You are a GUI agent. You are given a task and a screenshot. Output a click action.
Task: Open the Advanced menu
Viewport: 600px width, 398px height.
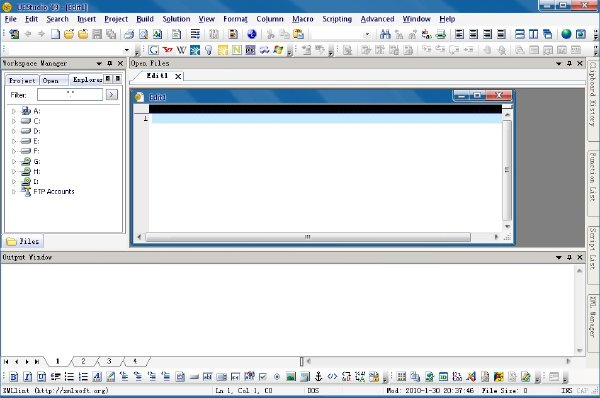[377, 19]
